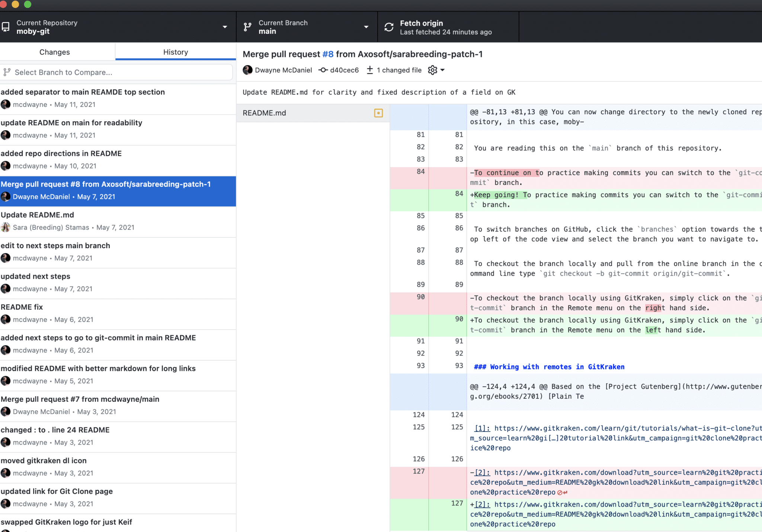Click the [1]: gitkraken.com link line

pyautogui.click(x=614, y=438)
